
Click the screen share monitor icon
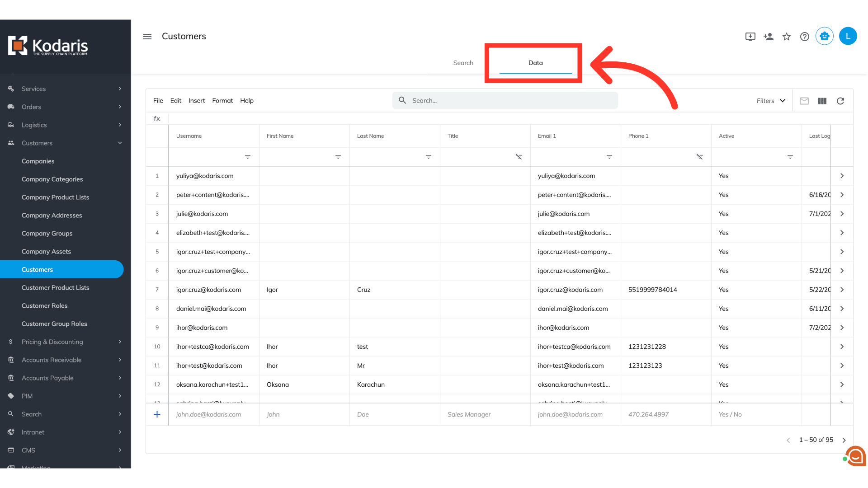click(x=750, y=37)
